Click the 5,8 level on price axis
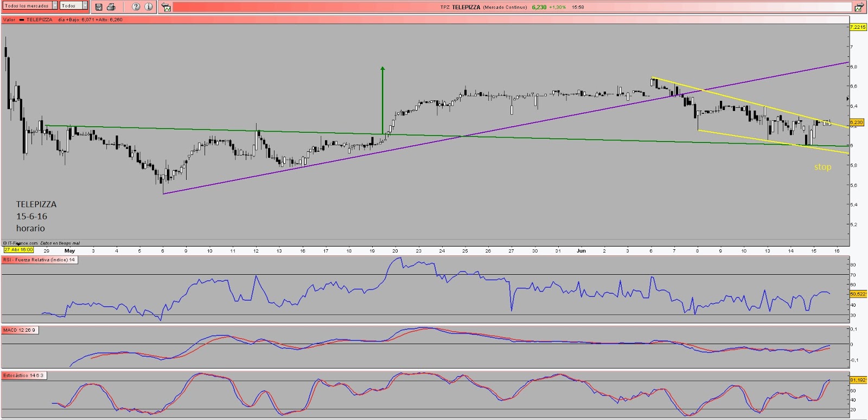Image resolution: width=868 pixels, height=420 pixels. (854, 165)
